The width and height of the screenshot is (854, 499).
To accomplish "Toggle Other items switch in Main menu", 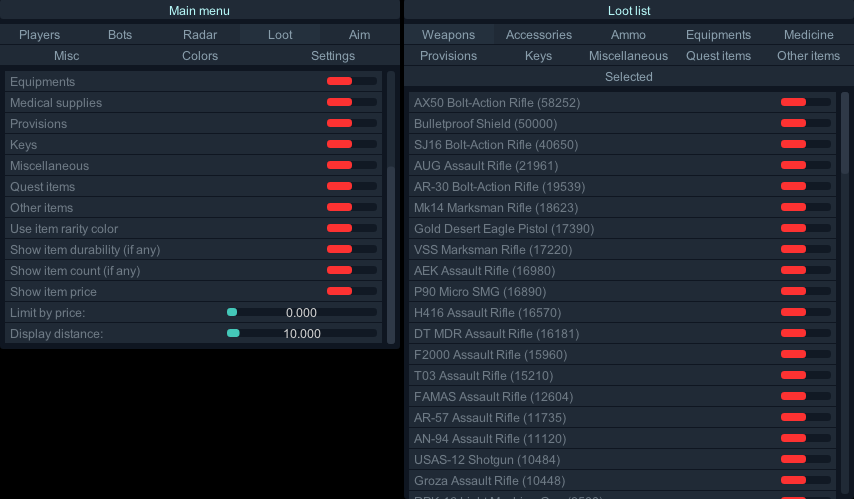I will click(352, 207).
